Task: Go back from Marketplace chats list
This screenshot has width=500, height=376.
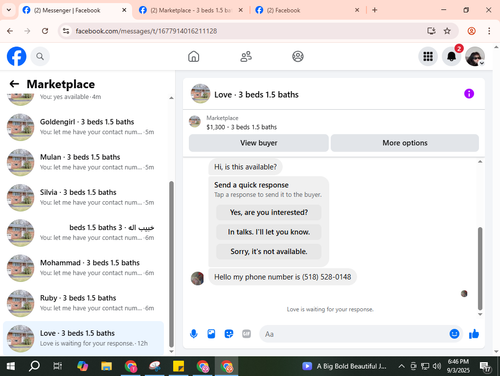Action: point(14,84)
